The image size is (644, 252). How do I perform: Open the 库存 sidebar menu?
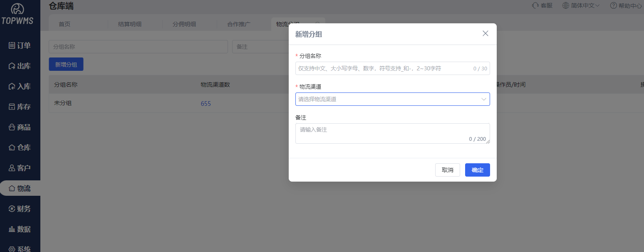tap(20, 107)
